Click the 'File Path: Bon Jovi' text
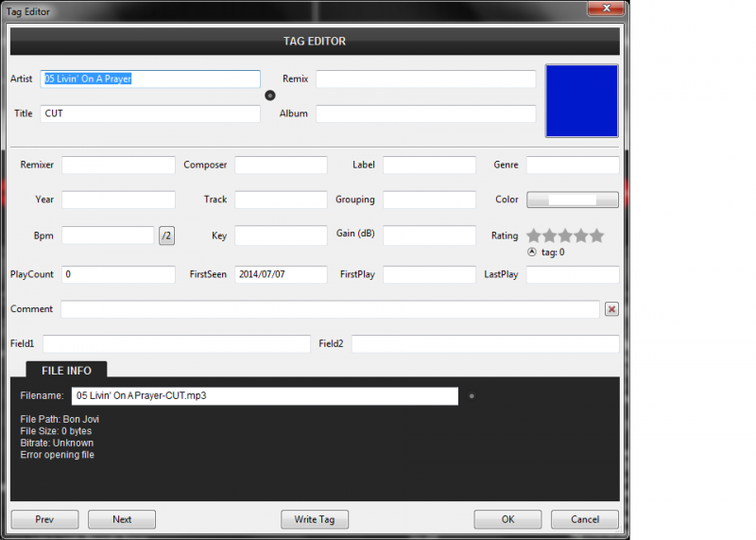The height and width of the screenshot is (540, 756). (60, 419)
